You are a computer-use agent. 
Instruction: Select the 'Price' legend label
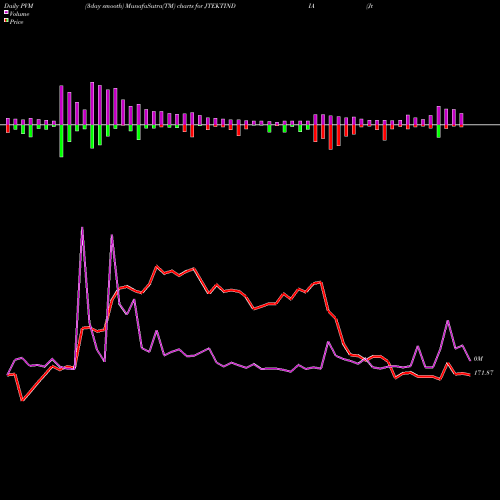pyautogui.click(x=16, y=22)
